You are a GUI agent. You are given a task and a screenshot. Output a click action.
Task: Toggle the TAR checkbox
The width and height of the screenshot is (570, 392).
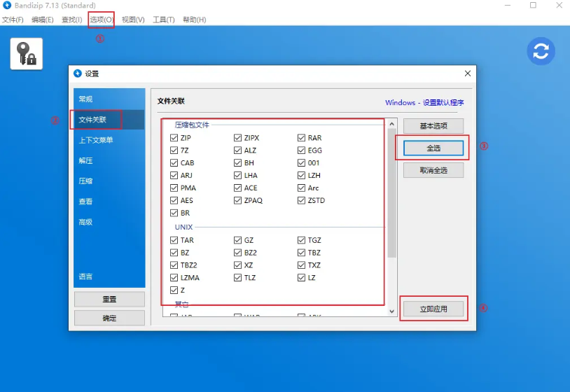click(x=174, y=240)
